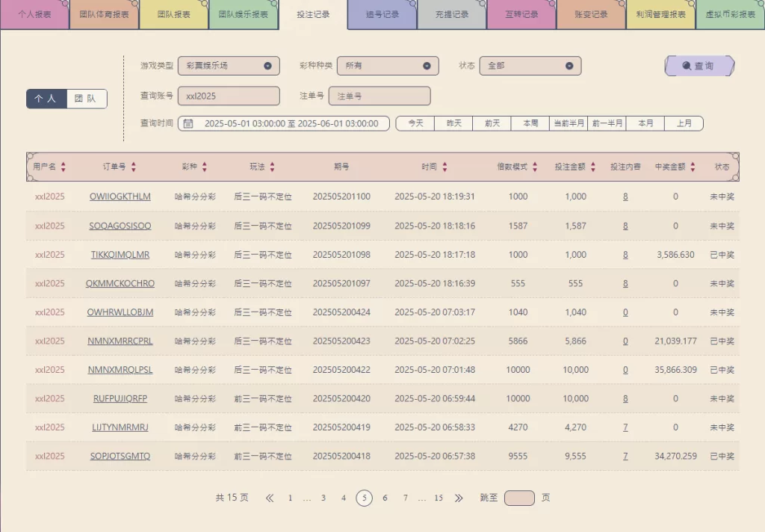Open order link OWIIOGKTHLM
Screen dimensions: 765x532
[120, 197]
